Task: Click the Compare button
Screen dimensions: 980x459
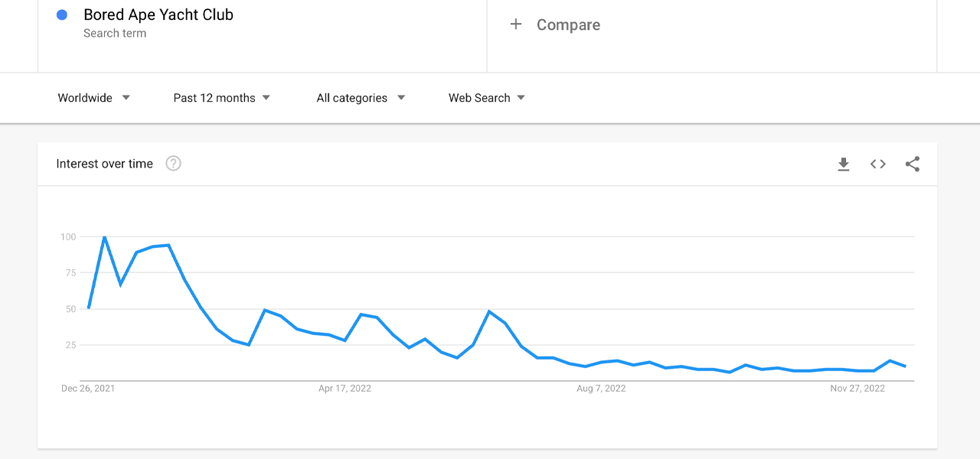Action: coord(568,24)
